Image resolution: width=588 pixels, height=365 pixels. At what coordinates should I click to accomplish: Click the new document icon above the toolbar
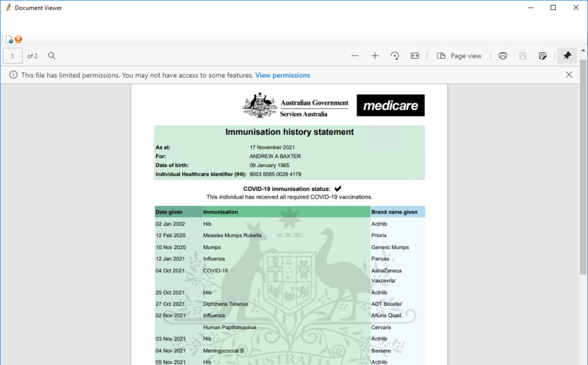pos(9,39)
